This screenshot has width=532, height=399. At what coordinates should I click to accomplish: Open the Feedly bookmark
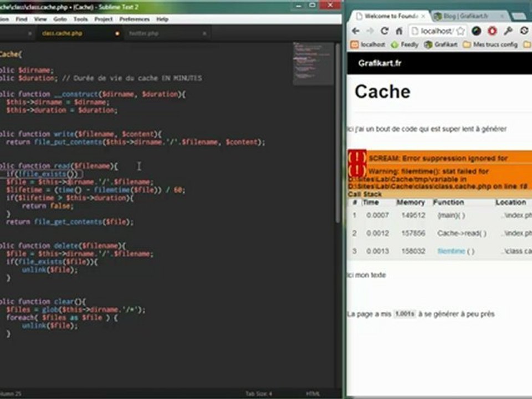tap(405, 44)
